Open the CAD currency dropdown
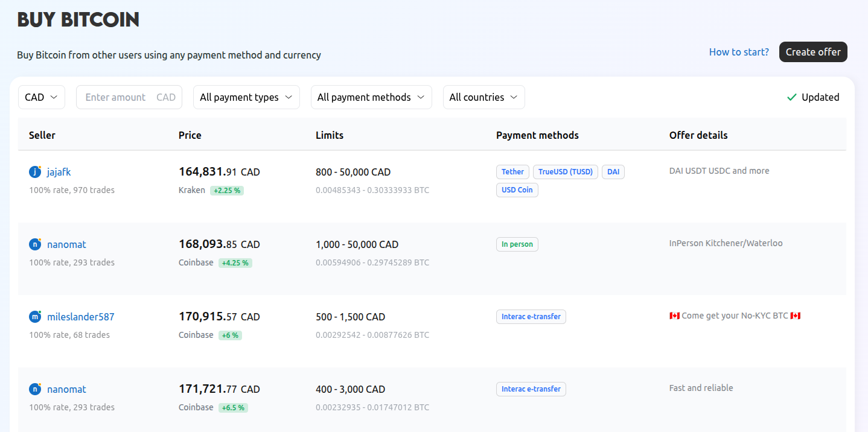The height and width of the screenshot is (432, 868). [x=41, y=97]
